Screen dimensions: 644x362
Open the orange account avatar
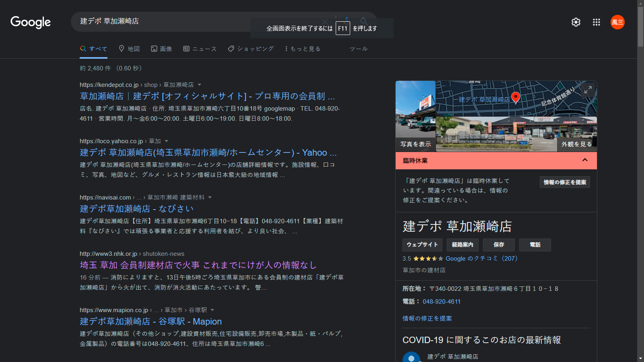click(x=617, y=22)
